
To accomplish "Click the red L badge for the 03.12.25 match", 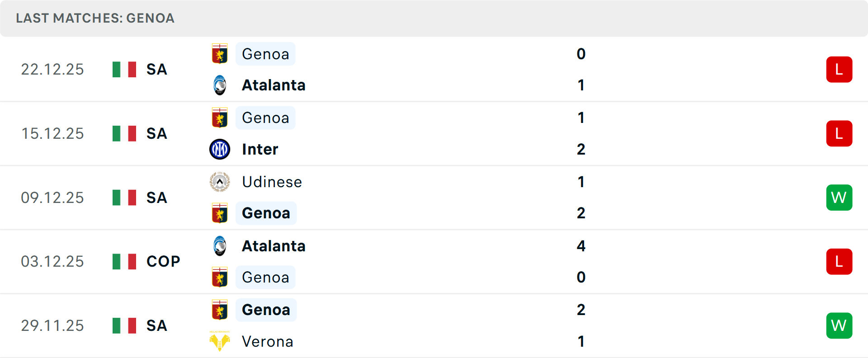I will [839, 261].
